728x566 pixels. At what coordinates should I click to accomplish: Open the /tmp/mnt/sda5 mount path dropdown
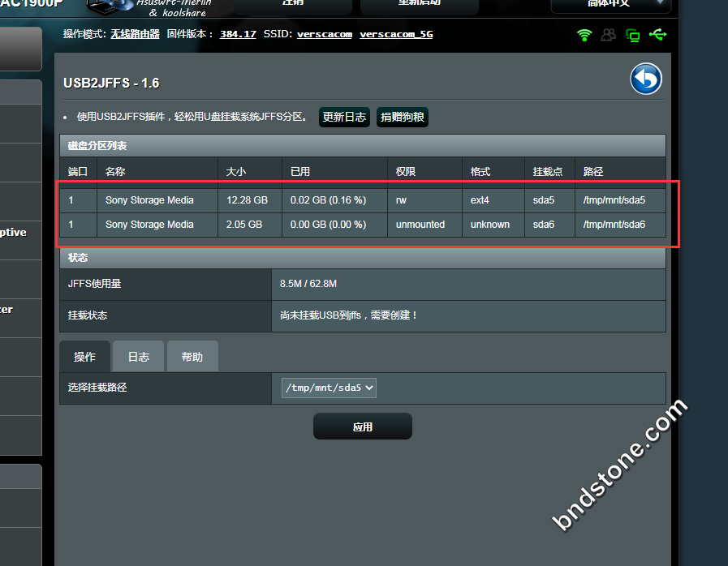click(x=329, y=388)
